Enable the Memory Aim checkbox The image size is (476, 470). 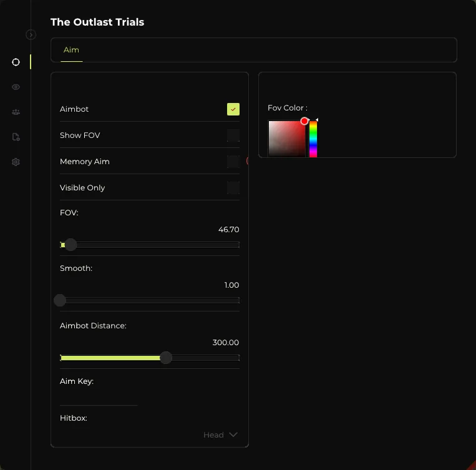[233, 162]
